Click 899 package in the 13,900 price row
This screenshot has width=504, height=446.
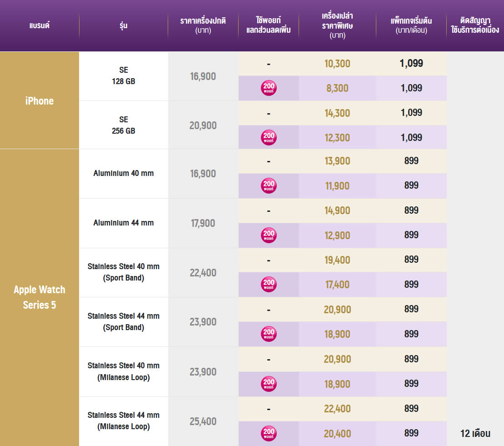tap(411, 160)
